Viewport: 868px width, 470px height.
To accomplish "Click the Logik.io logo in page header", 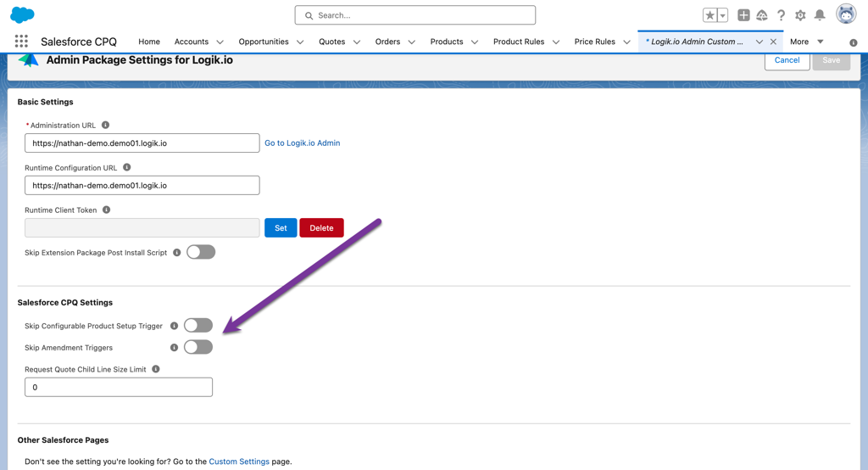I will click(x=28, y=60).
